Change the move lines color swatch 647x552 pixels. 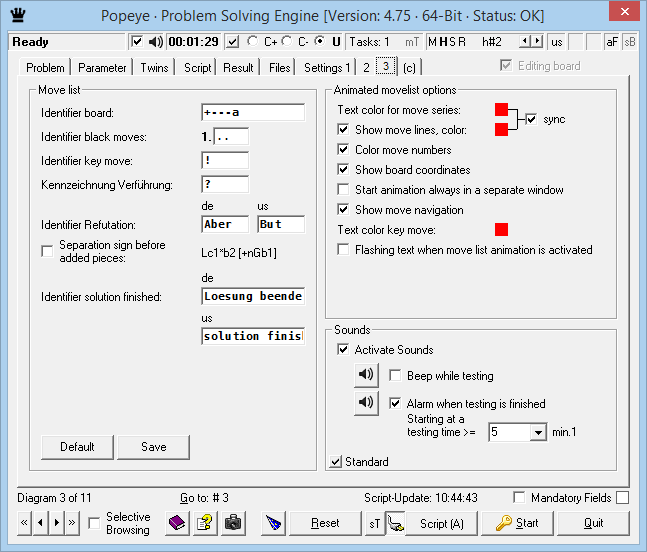pos(501,129)
